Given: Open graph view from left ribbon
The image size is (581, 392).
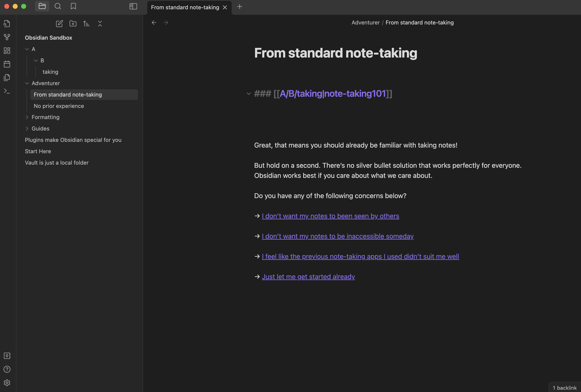Looking at the screenshot, I should pos(7,37).
